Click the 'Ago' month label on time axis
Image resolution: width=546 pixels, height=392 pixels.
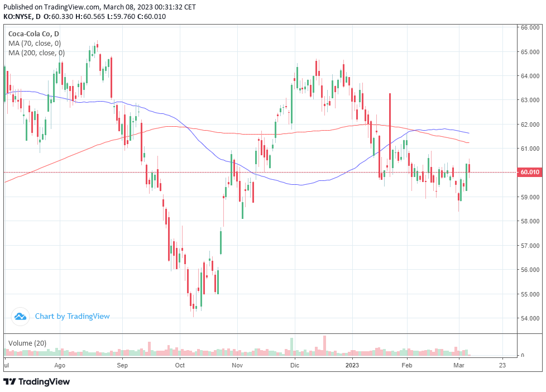click(x=60, y=366)
